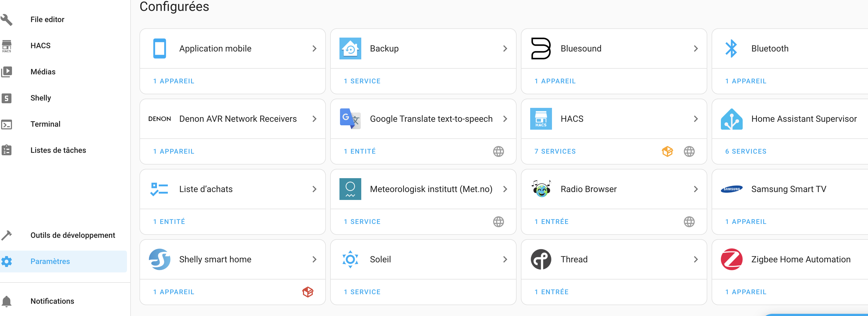Click the Paramètres gear icon
868x316 pixels.
tap(6, 262)
